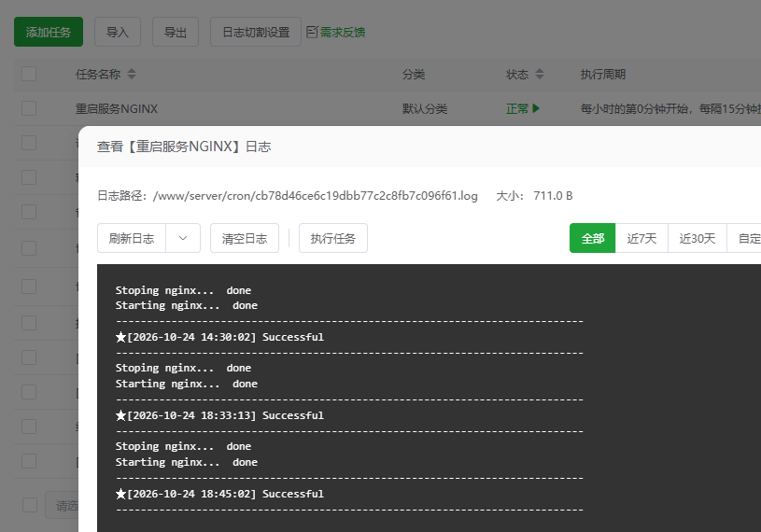Click the 分类 column header
Screen dimensions: 761x532
[x=414, y=74]
